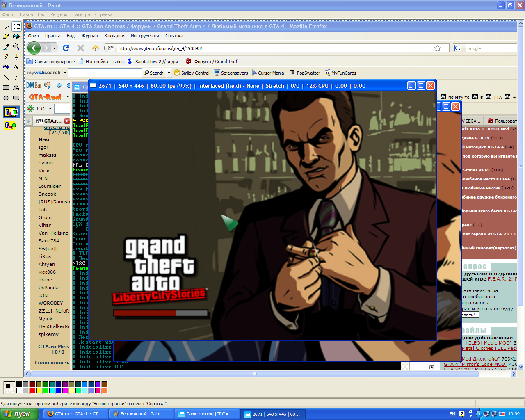Screen dimensions: 525x420
Task: Click mywebsearch dropdown arrow in pasted toolbar
Action: point(64,73)
